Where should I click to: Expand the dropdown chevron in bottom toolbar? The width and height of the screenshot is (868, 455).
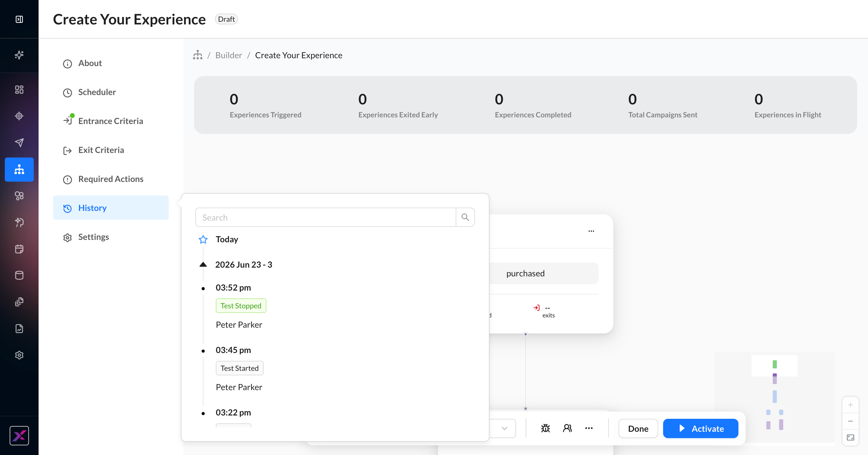(505, 428)
